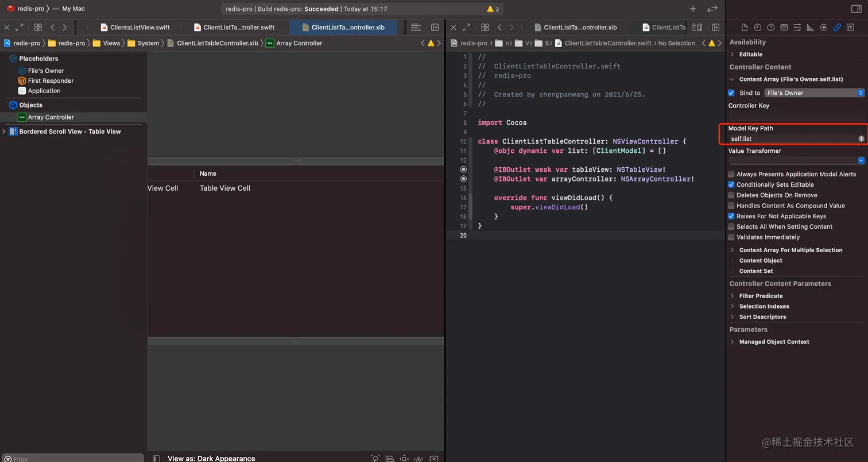Go back in left editor history
This screenshot has height=462, width=868.
coord(53,27)
